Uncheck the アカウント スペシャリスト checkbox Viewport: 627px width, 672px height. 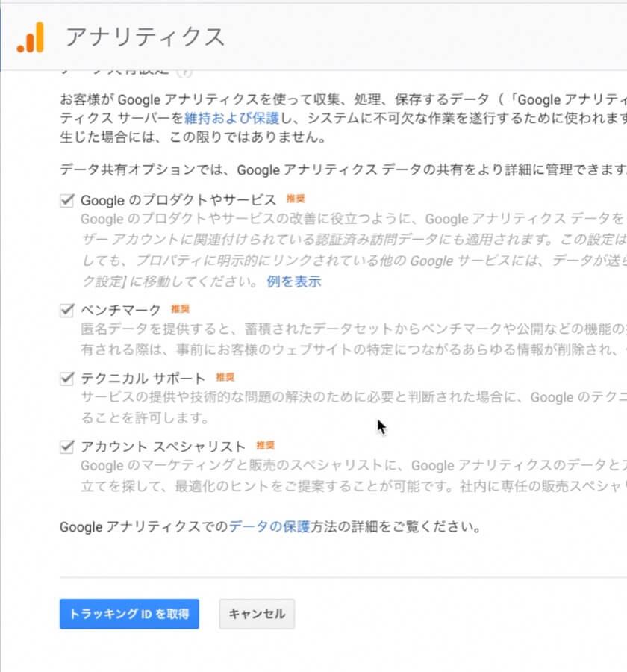point(67,447)
